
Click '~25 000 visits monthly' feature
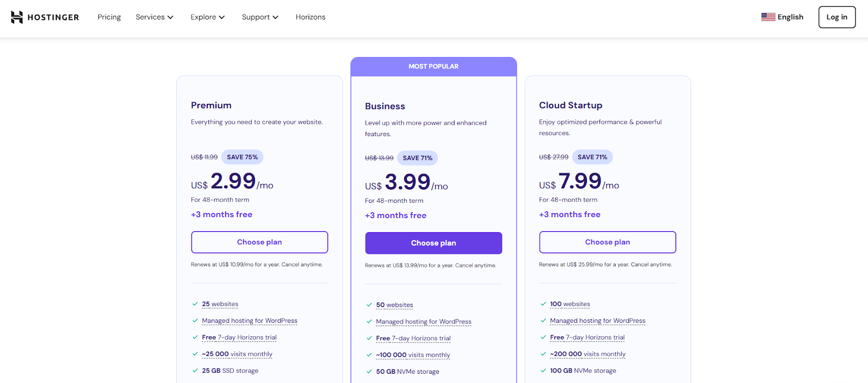(x=237, y=354)
